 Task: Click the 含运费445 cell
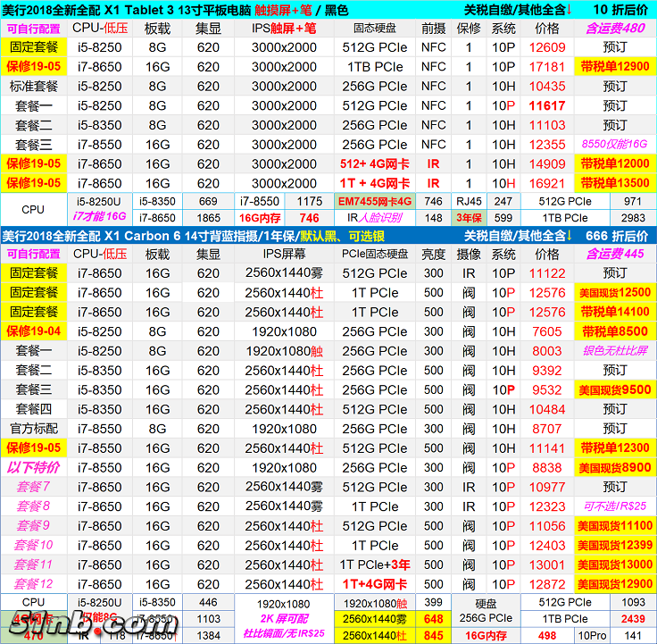pos(614,255)
